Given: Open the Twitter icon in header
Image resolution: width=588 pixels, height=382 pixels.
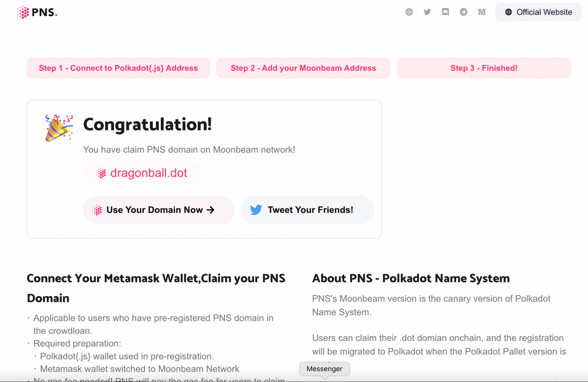Looking at the screenshot, I should click(427, 12).
